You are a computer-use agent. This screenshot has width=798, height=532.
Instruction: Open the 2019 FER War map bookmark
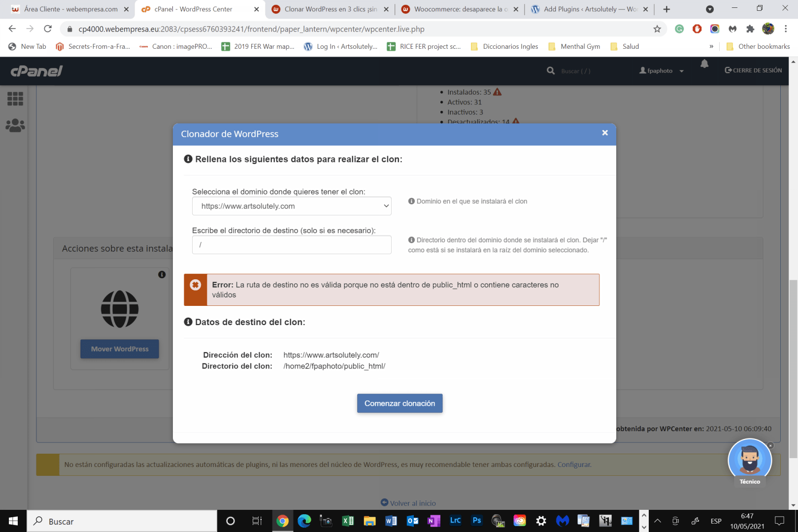[258, 46]
